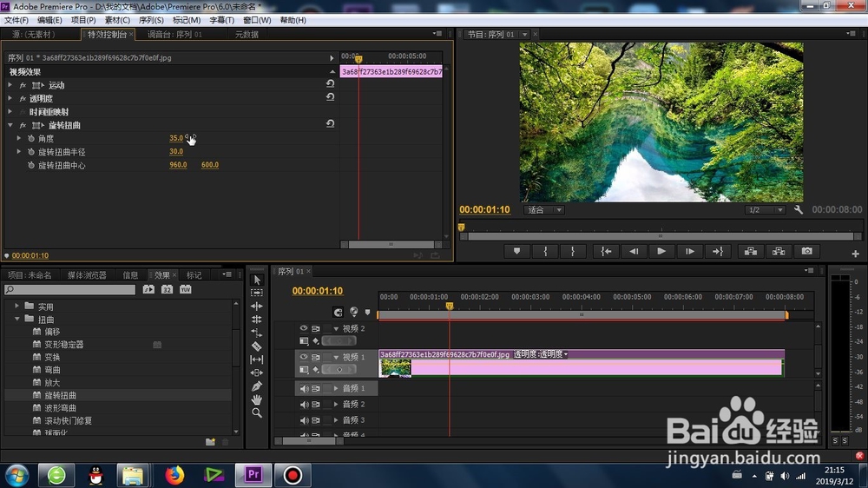Select the Rate Stretch tool

(257, 333)
